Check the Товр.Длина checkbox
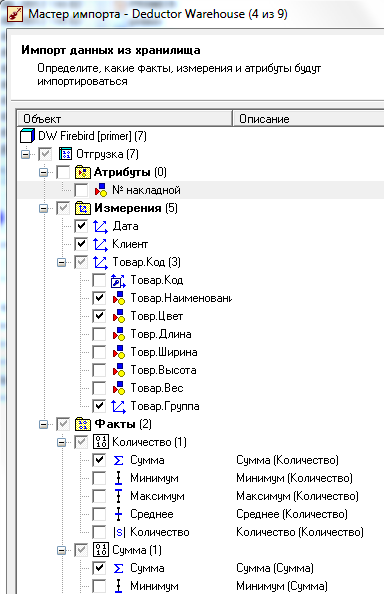The width and height of the screenshot is (384, 594). click(x=99, y=334)
